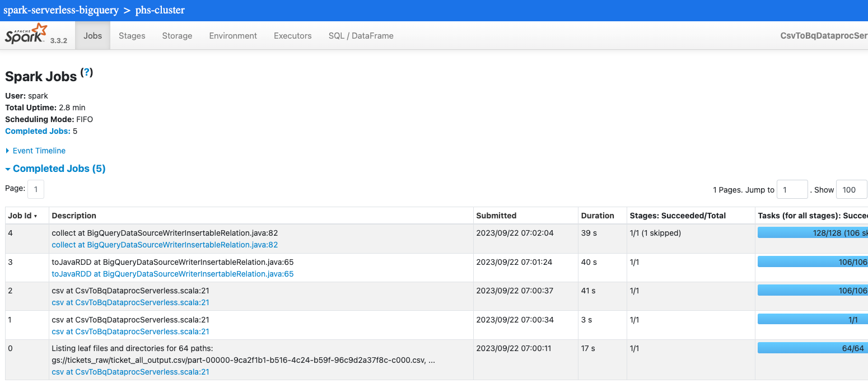Viewport: 868px width, 383px height.
Task: Open the Storage tab
Action: pyautogui.click(x=176, y=35)
